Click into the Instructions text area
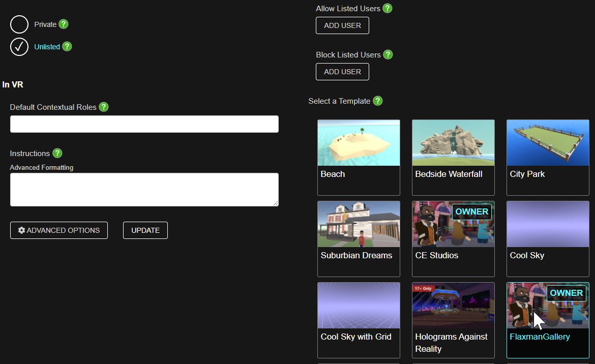Screen dimensions: 595x364 pyautogui.click(x=144, y=190)
